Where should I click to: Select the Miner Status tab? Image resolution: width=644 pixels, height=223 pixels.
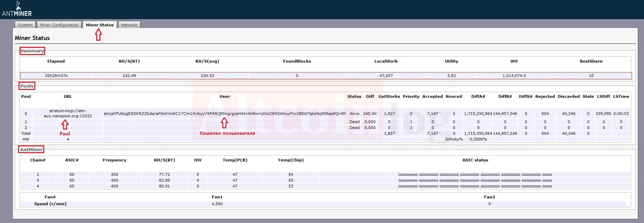tap(100, 25)
